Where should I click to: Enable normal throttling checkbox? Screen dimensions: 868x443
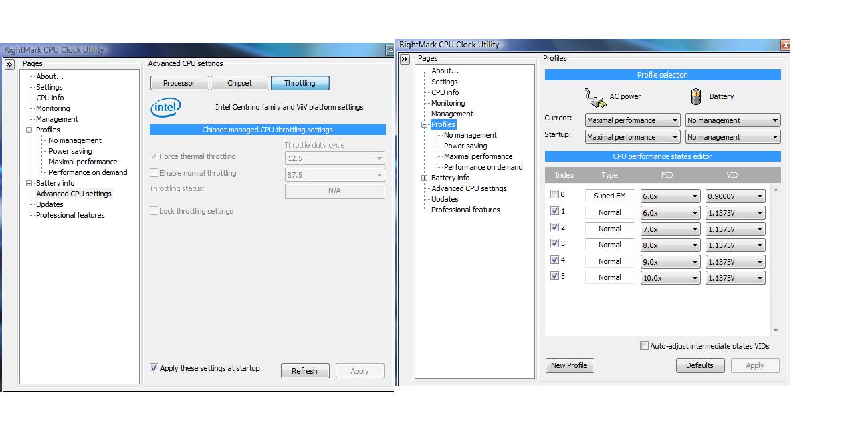[154, 173]
